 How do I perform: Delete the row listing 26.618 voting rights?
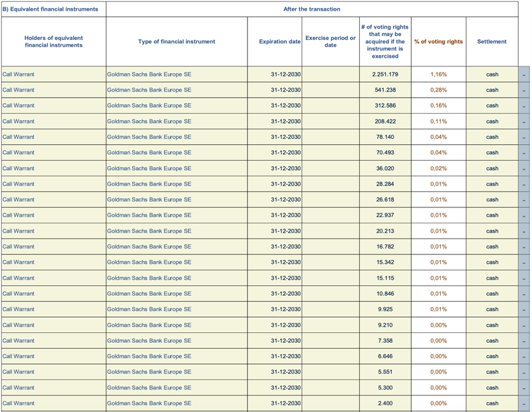(524, 199)
